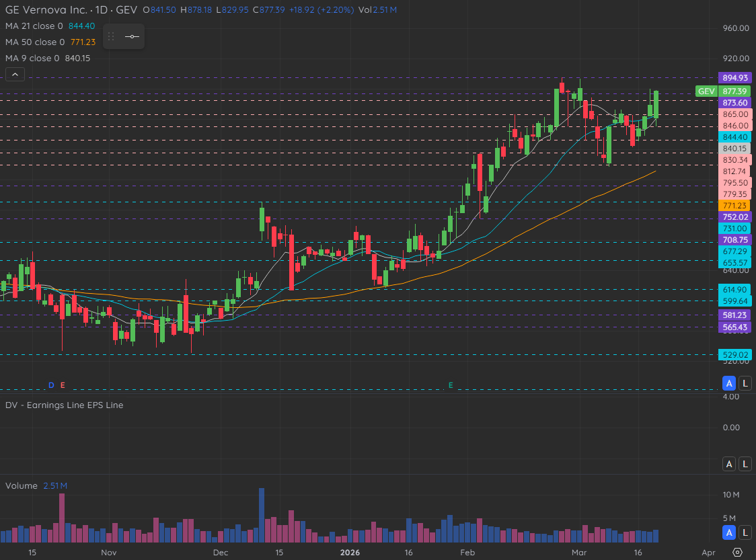Select the 677.29 price line label
The image size is (756, 560).
click(734, 251)
